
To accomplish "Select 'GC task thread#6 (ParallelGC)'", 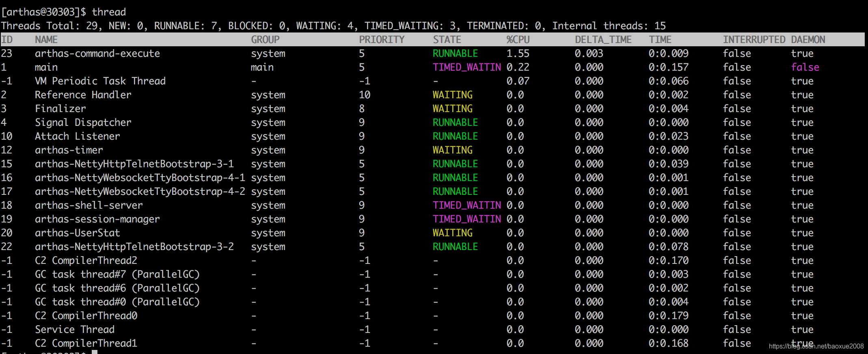I will 117,288.
